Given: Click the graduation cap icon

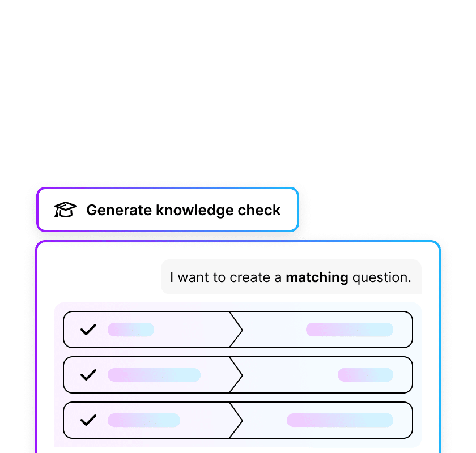Looking at the screenshot, I should coord(65,210).
